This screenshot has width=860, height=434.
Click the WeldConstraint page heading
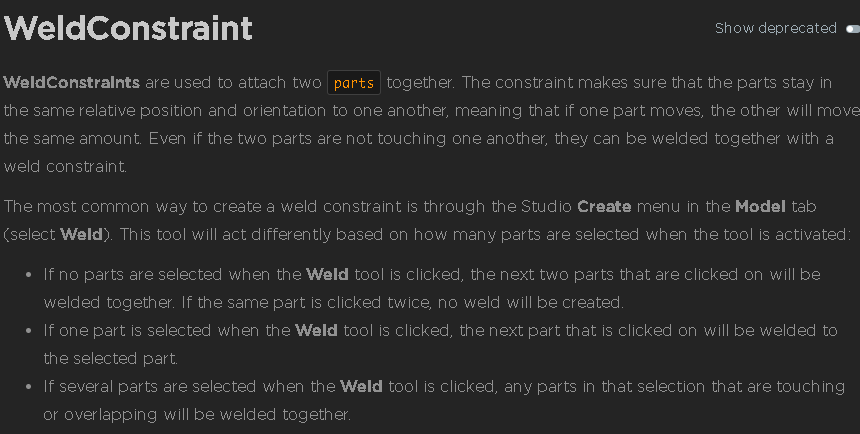[x=128, y=28]
